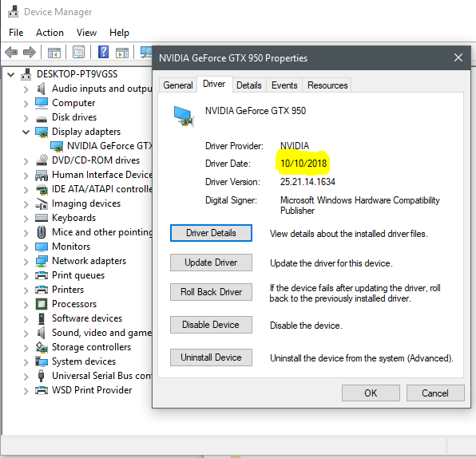Expand the WSD Print Provider node

[26, 391]
